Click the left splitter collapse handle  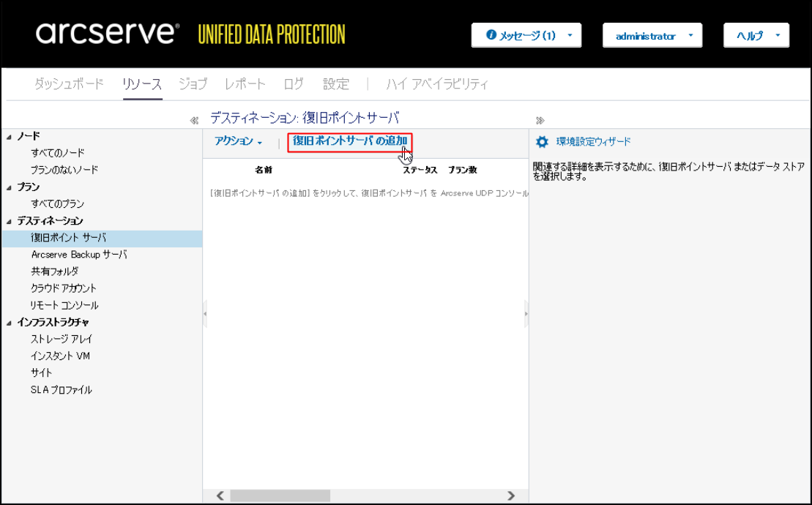pos(205,313)
